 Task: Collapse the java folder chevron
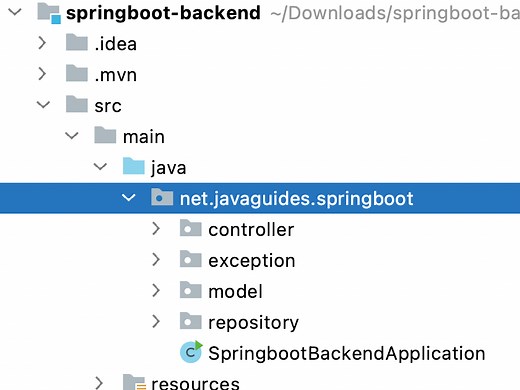(100, 166)
